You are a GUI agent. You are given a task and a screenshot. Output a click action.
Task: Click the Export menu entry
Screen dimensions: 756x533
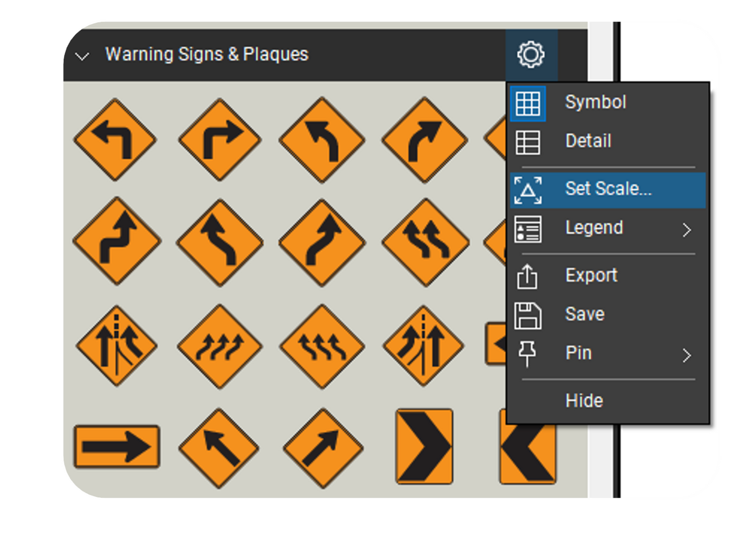591,275
